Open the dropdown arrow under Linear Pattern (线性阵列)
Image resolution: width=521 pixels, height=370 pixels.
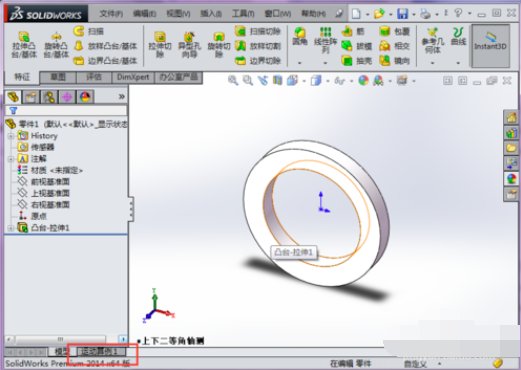325,62
